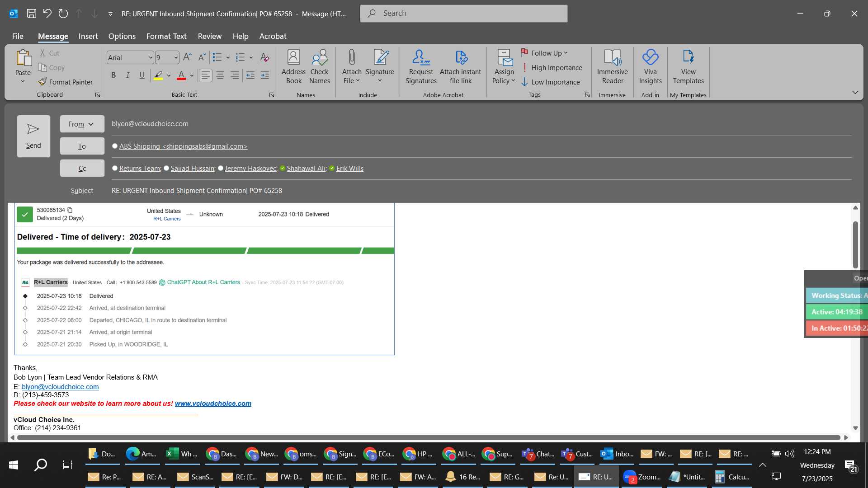The height and width of the screenshot is (488, 868).
Task: Open the From account dropdown
Action: click(82, 124)
